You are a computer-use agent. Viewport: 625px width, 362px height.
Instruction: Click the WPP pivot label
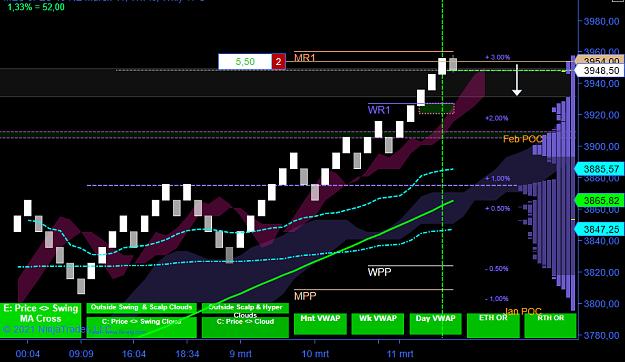tap(379, 272)
